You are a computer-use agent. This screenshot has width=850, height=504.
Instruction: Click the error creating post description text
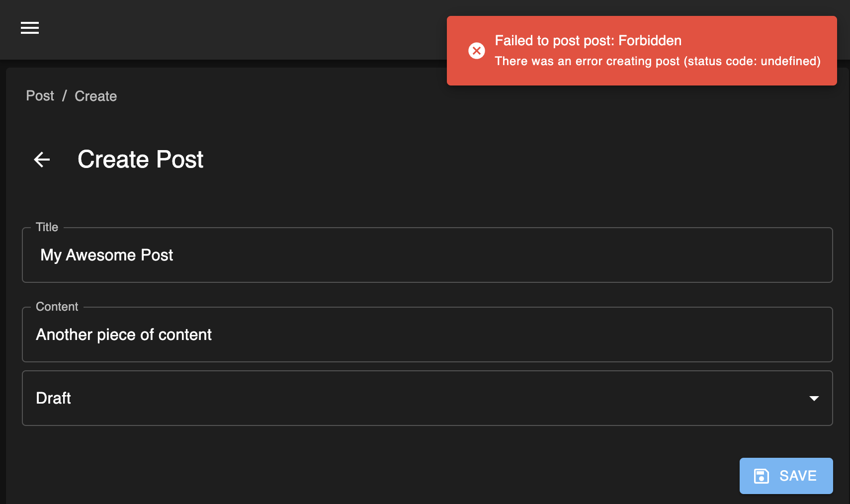coord(657,61)
